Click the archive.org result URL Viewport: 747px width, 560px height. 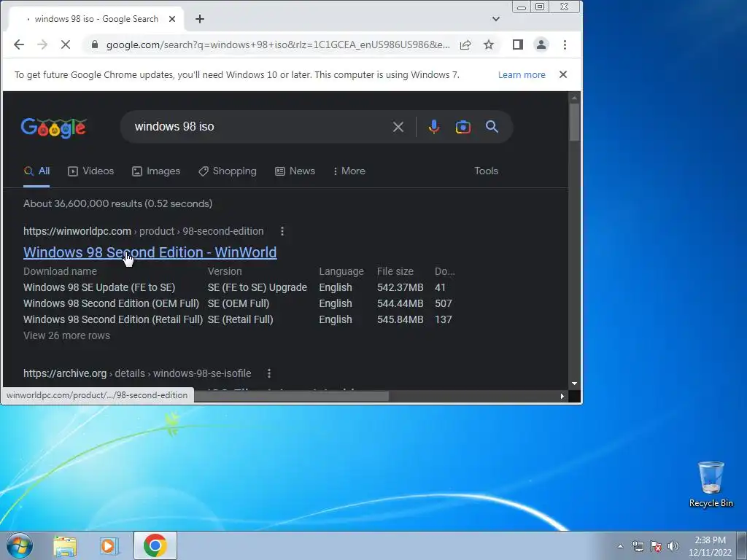pos(137,374)
